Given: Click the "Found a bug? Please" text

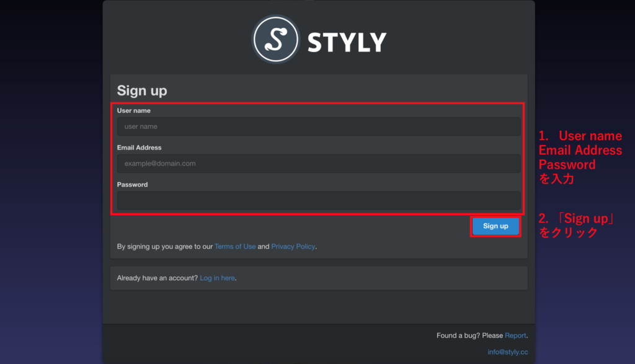Looking at the screenshot, I should click(x=469, y=335).
